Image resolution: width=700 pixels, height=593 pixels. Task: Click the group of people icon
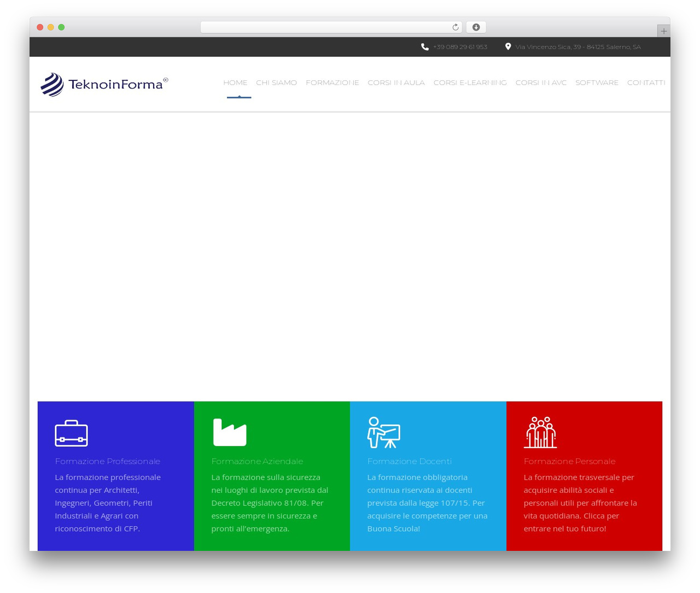(x=540, y=433)
